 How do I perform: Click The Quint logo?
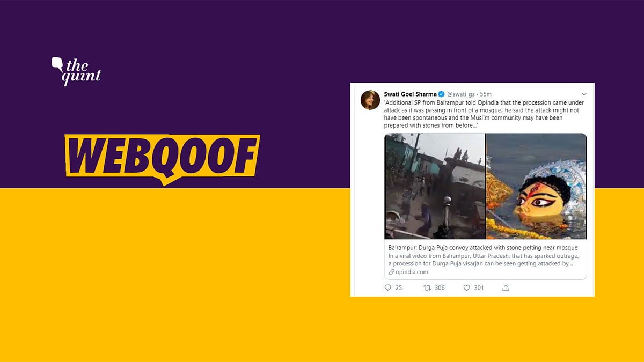(x=76, y=70)
